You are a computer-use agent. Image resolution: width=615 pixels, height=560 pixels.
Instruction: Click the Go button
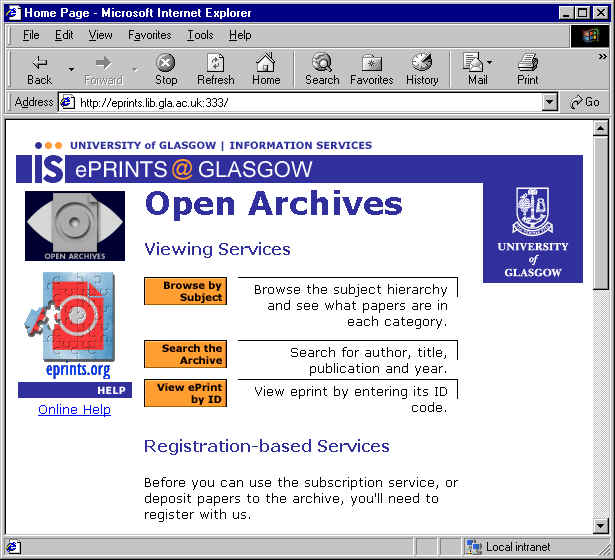pyautogui.click(x=584, y=102)
